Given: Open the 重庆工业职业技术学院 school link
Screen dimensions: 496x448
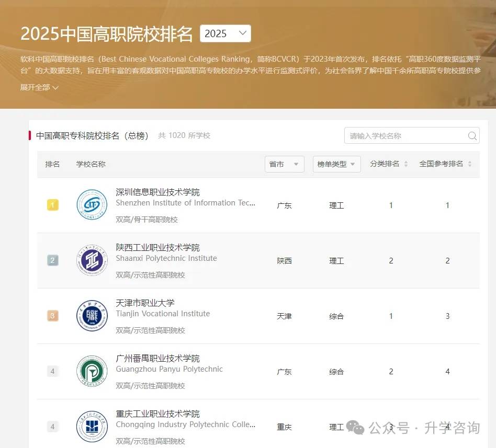Looking at the screenshot, I should coord(157,414).
